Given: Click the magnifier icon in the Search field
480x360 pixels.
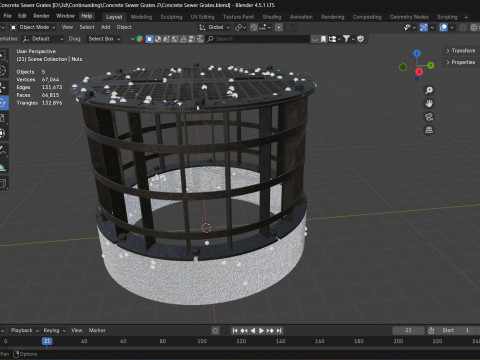Looking at the screenshot, I should pos(210,39).
